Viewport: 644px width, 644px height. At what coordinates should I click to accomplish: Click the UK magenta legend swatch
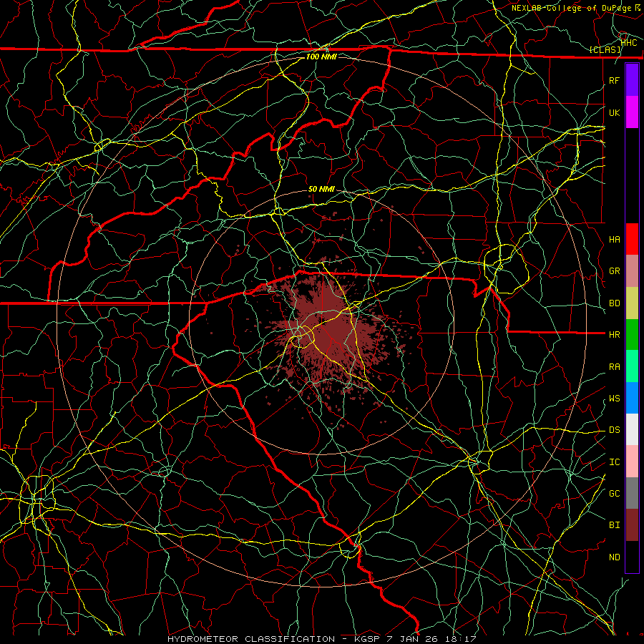point(632,112)
